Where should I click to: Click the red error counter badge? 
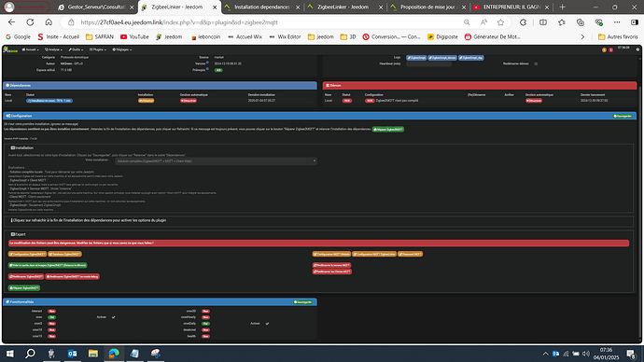pyautogui.click(x=610, y=49)
